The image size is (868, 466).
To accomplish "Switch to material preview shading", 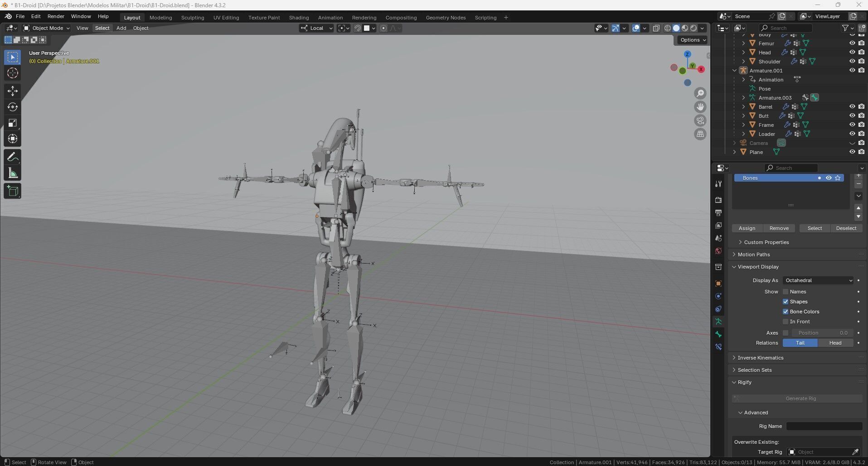I will [x=685, y=28].
